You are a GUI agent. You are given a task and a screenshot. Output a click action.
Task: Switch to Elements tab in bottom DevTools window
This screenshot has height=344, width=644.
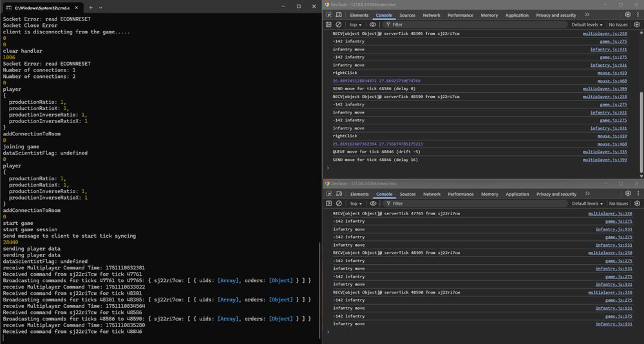click(x=359, y=194)
